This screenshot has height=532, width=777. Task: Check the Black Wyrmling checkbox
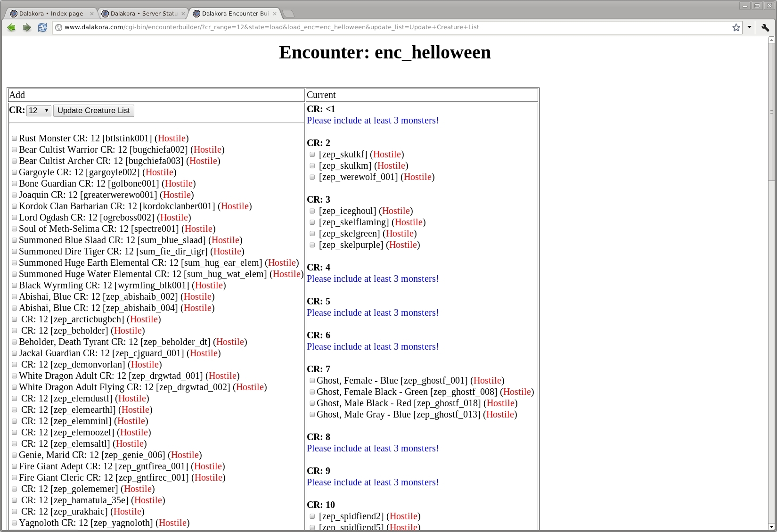15,286
